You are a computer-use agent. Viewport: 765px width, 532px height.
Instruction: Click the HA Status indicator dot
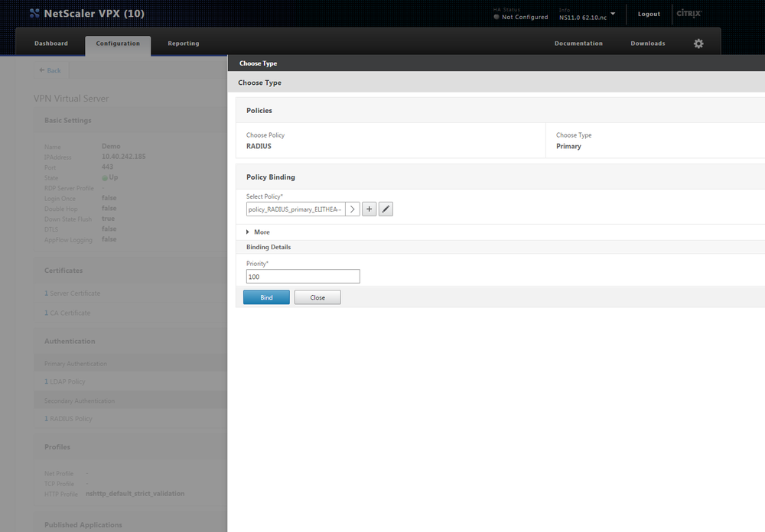[x=496, y=17]
